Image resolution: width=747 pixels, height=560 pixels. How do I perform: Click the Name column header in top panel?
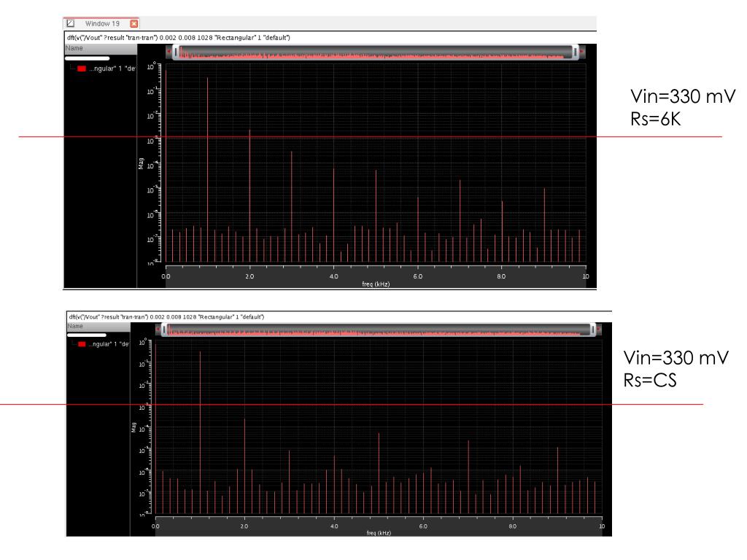coord(101,48)
